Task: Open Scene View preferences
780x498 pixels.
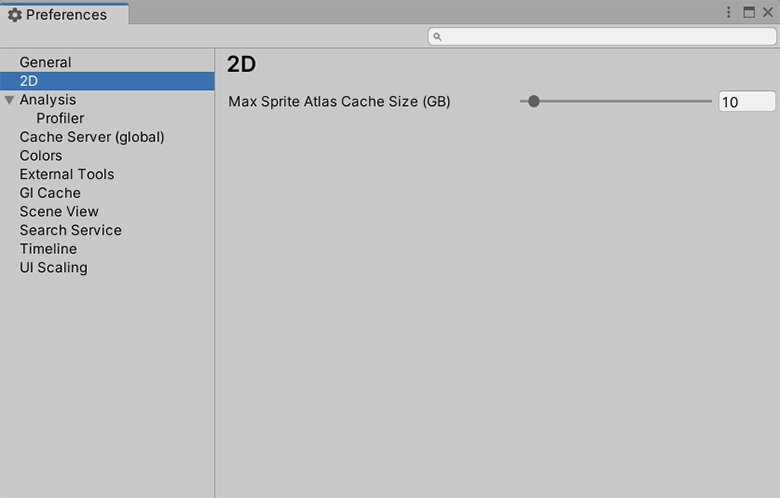Action: click(59, 211)
